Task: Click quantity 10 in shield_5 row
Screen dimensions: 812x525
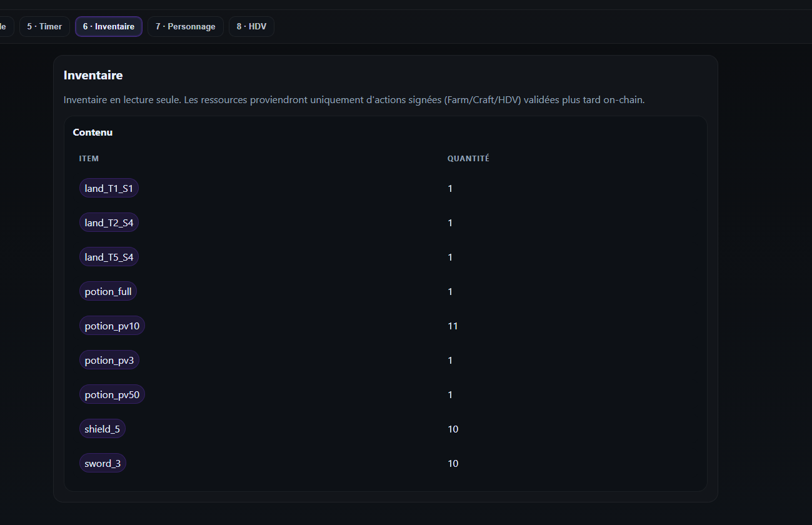Action: [453, 429]
